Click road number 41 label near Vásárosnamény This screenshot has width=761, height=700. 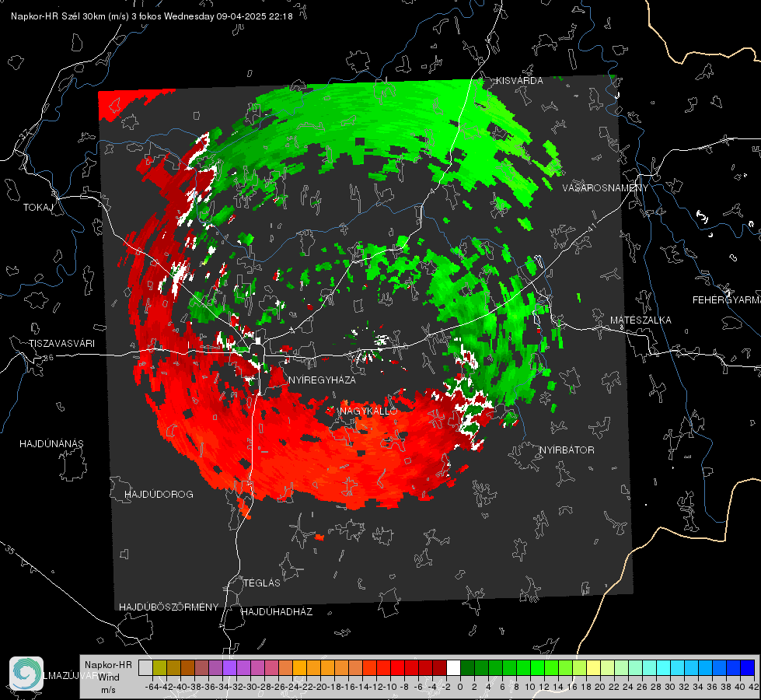592,227
